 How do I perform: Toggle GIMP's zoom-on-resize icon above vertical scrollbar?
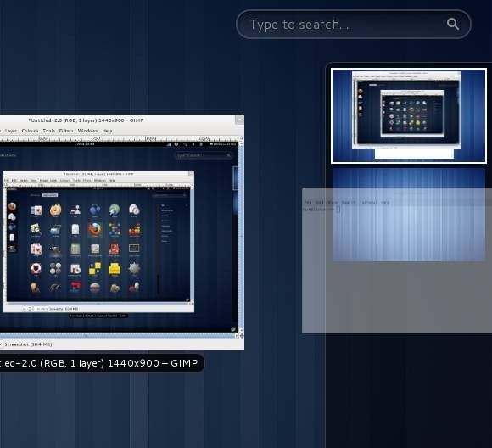coord(241,138)
